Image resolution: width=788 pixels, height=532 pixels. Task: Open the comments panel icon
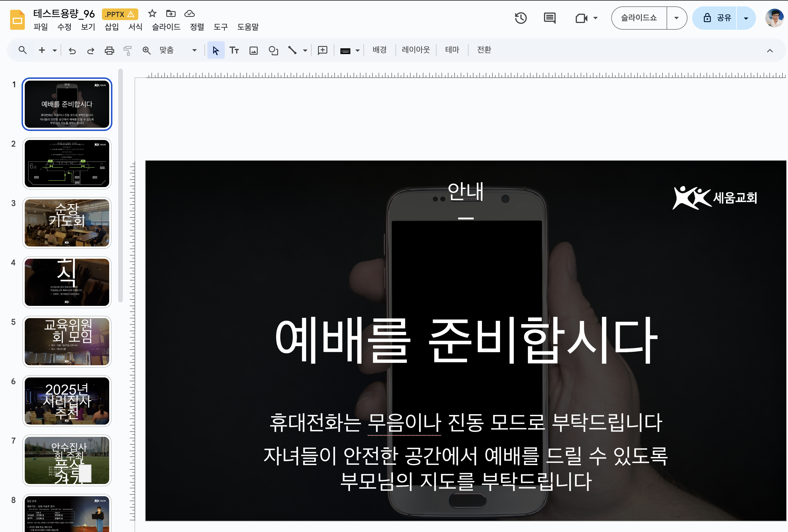pyautogui.click(x=549, y=18)
